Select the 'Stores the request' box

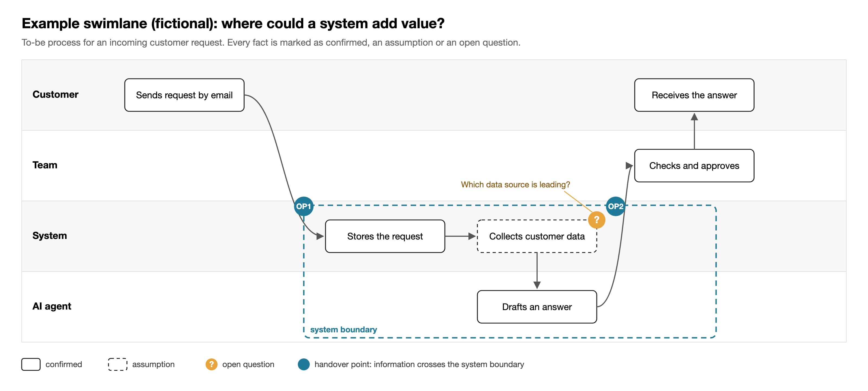pos(385,236)
